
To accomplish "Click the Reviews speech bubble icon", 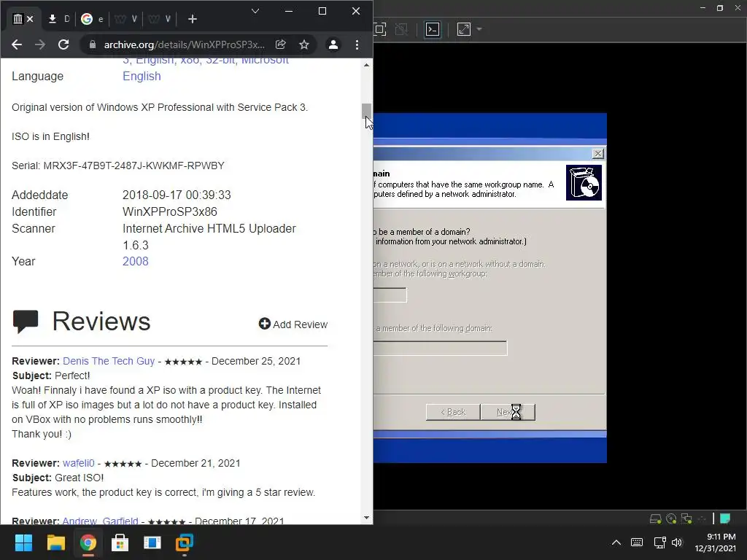I will [26, 322].
